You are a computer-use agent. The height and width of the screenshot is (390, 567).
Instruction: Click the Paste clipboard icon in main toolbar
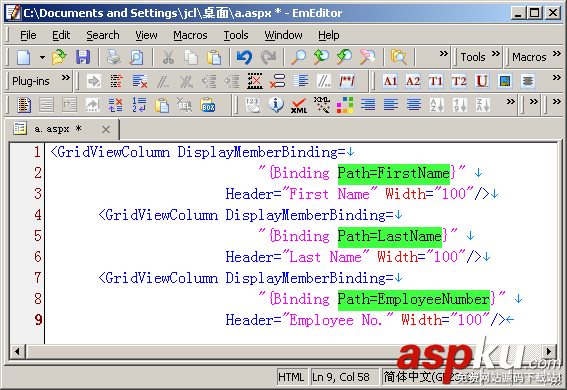[214, 57]
